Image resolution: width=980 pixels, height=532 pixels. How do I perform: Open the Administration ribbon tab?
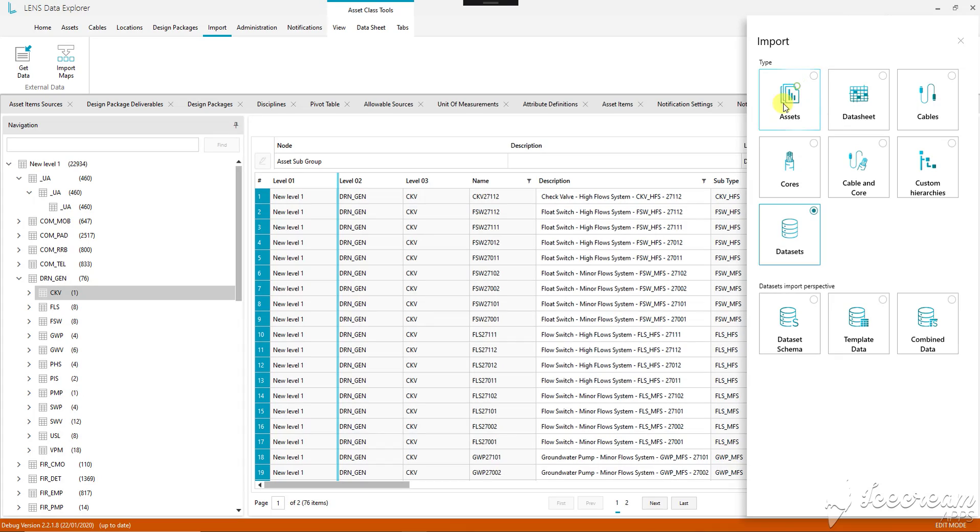point(257,28)
